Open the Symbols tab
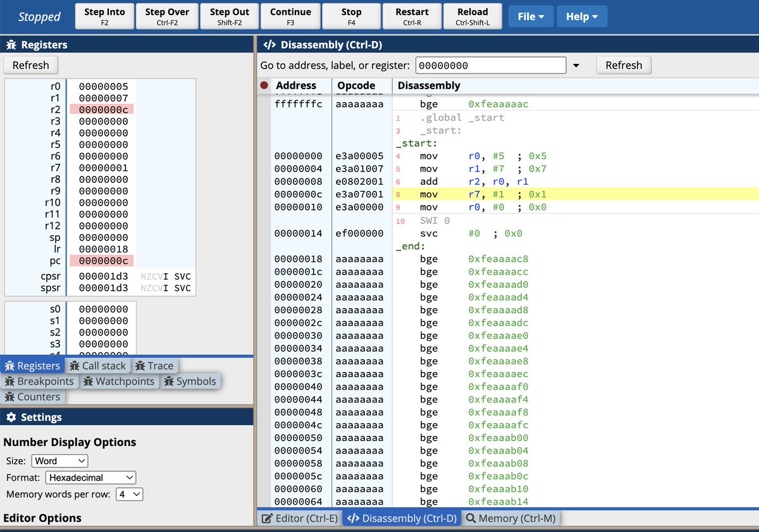This screenshot has width=759, height=532. [190, 381]
